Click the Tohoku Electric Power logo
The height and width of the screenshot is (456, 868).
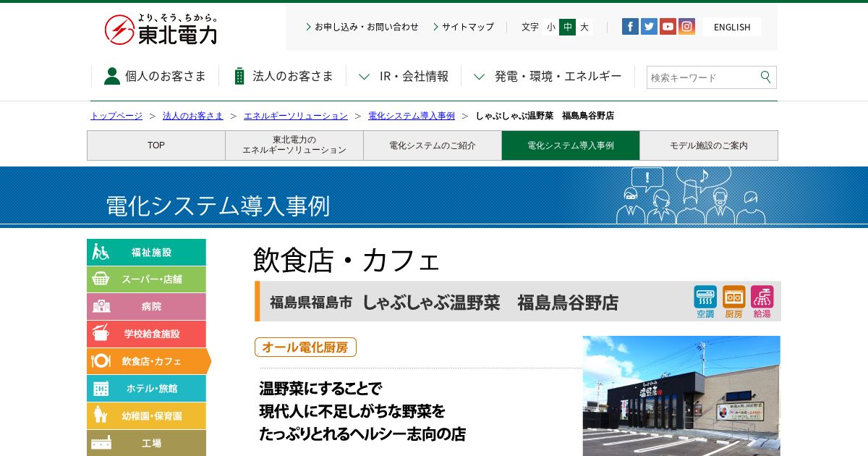click(x=161, y=29)
